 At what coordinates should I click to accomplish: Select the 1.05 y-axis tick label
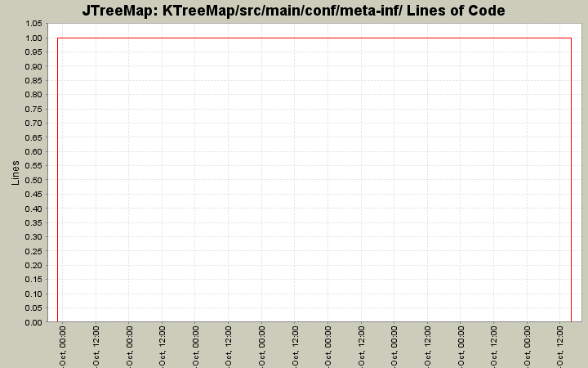click(x=33, y=24)
